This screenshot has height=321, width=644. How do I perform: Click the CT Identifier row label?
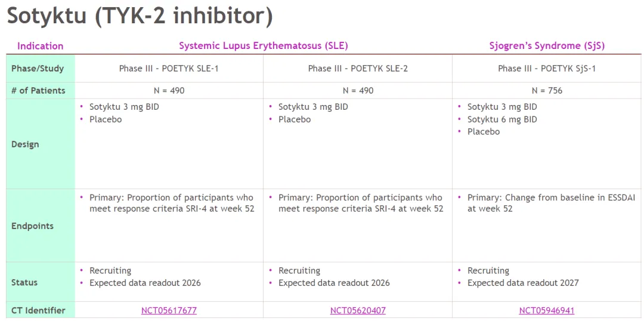coord(38,310)
